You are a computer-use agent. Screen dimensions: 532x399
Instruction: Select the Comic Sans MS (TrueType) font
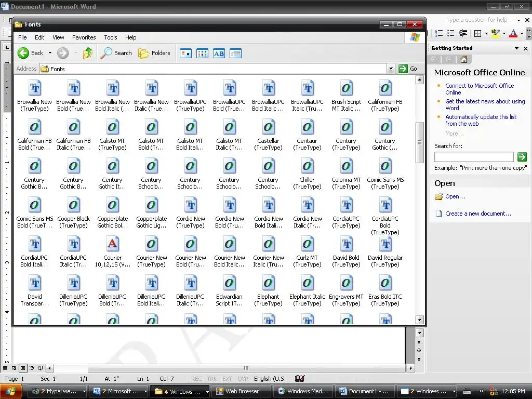tap(385, 173)
